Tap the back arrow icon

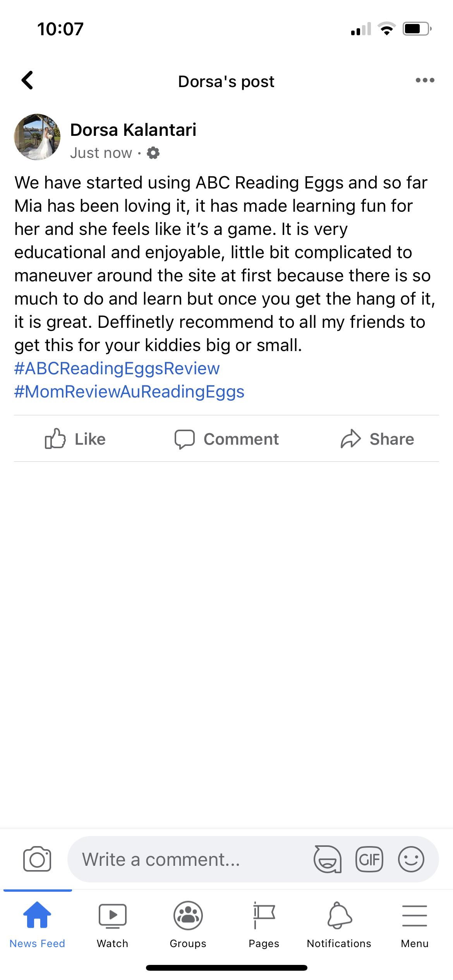27,81
